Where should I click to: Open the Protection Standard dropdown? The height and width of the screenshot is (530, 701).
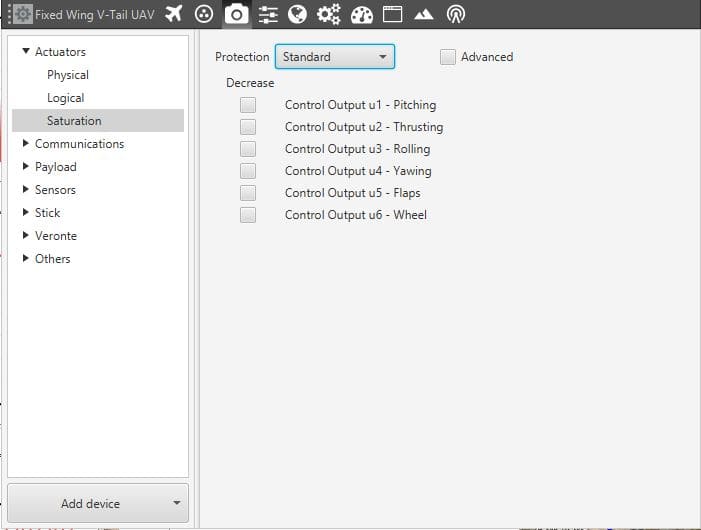pyautogui.click(x=334, y=57)
